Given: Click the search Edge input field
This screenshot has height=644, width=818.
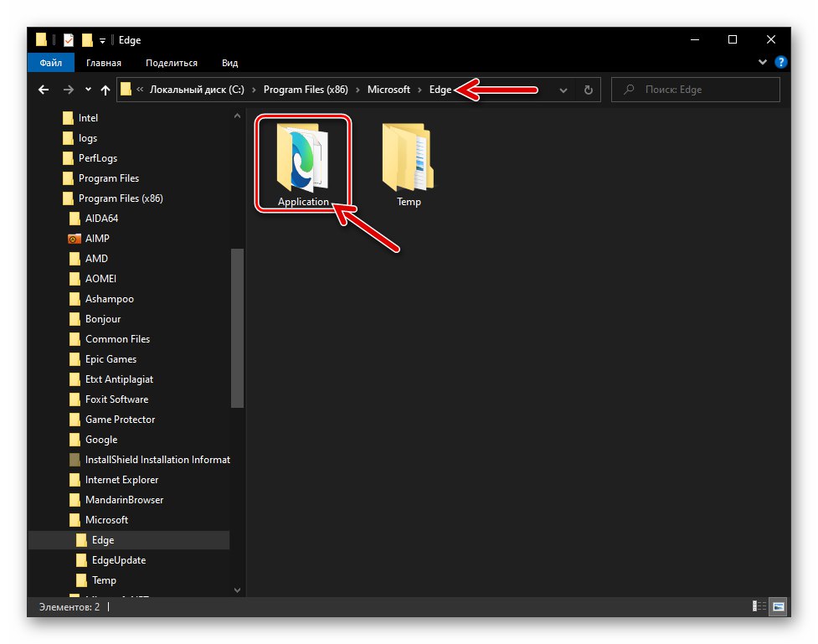Looking at the screenshot, I should (696, 90).
